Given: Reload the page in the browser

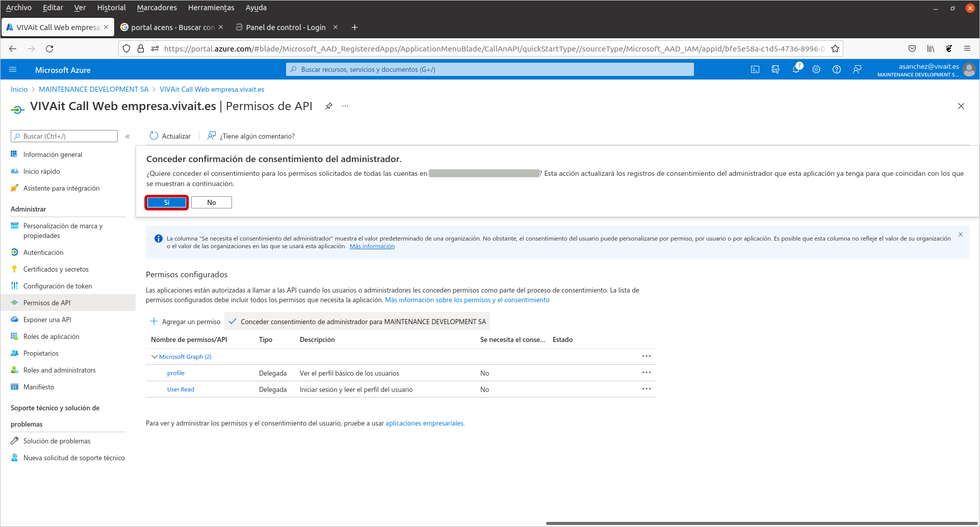Looking at the screenshot, I should tap(49, 48).
